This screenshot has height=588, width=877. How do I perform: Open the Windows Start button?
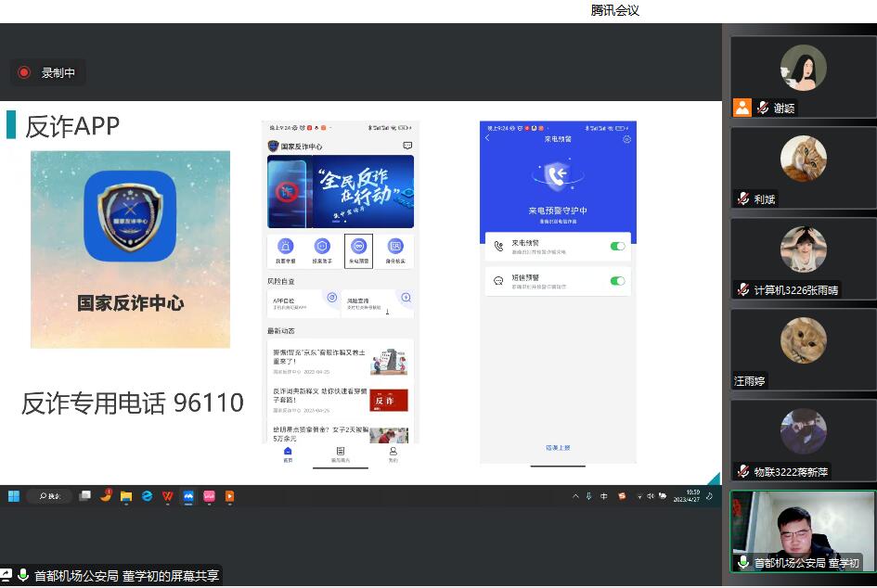pyautogui.click(x=14, y=496)
